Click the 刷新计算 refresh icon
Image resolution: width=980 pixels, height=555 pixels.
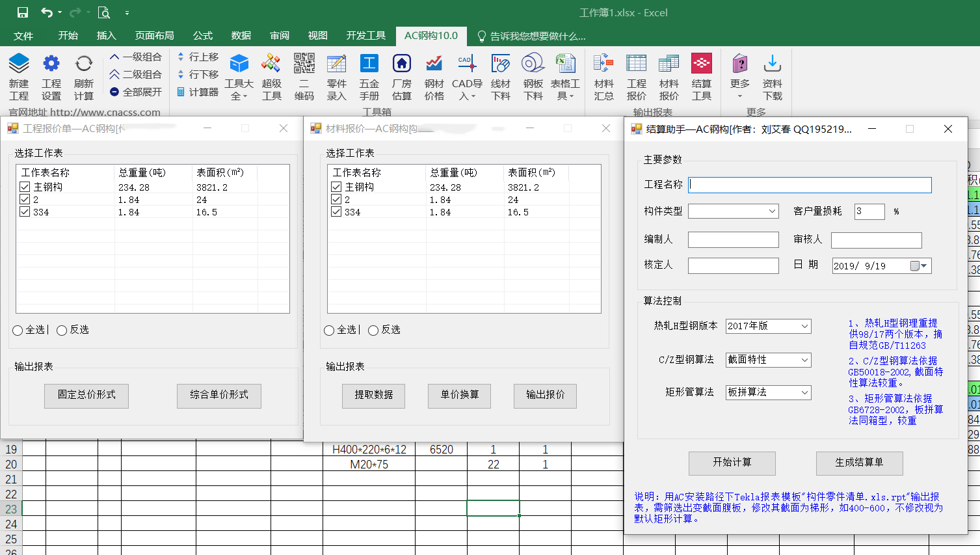pos(84,77)
